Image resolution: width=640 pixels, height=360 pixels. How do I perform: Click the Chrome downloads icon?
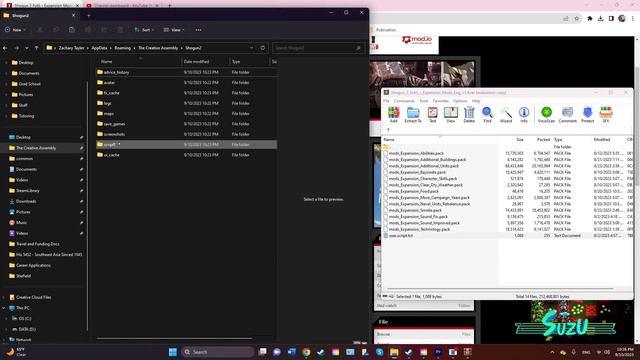point(600,18)
